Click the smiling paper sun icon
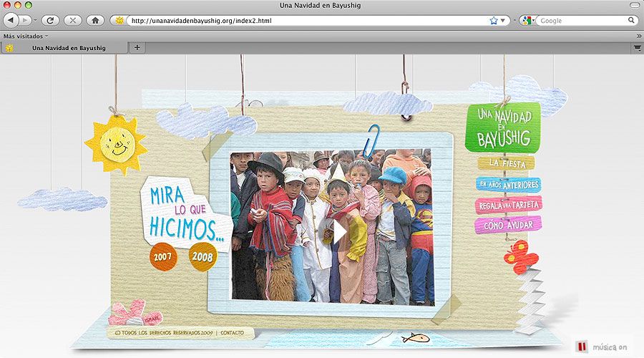Viewport: 644px width, 358px height. 117,145
